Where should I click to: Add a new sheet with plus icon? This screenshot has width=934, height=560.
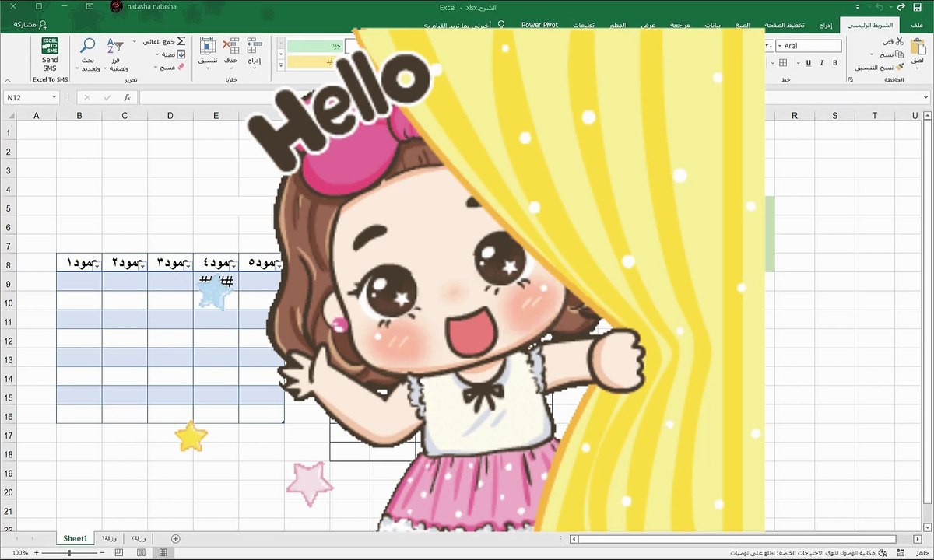[176, 538]
